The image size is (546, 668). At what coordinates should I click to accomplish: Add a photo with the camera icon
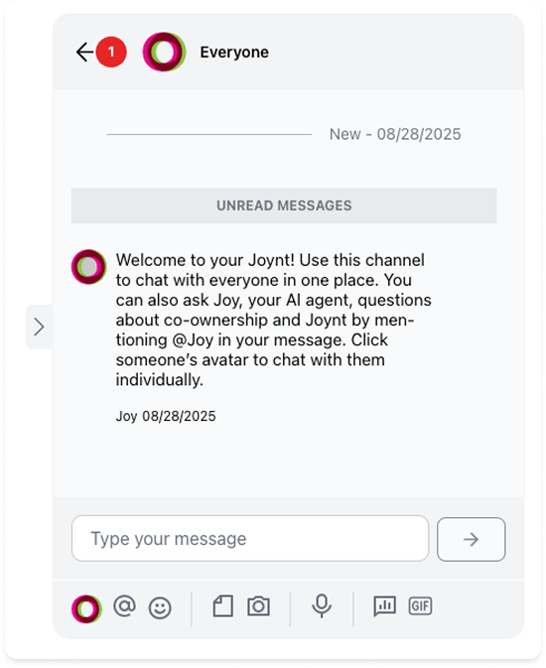259,606
